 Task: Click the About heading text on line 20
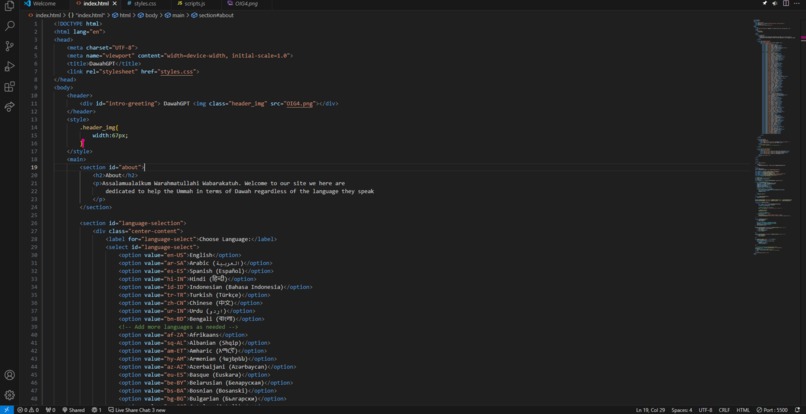tap(113, 175)
